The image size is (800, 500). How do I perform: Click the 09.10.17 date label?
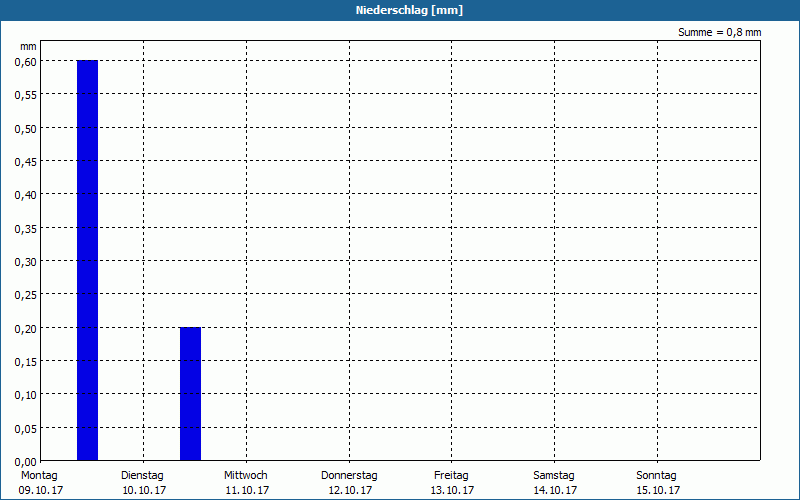[x=41, y=490]
